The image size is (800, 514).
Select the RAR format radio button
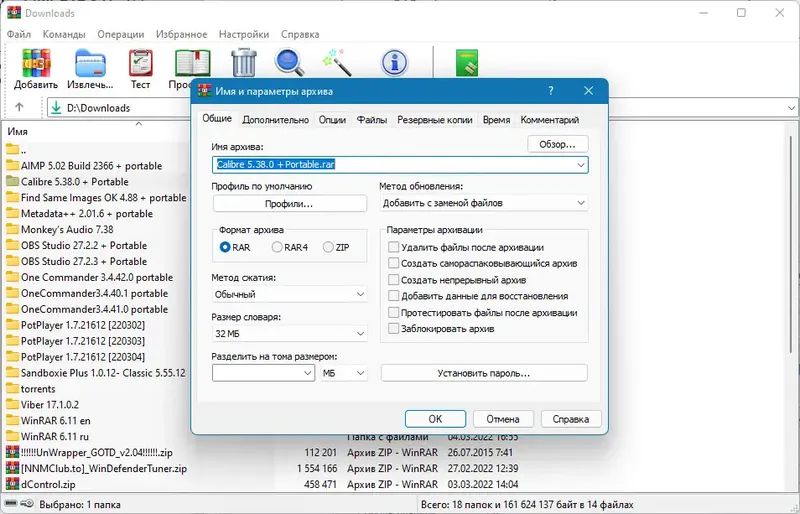[x=225, y=247]
